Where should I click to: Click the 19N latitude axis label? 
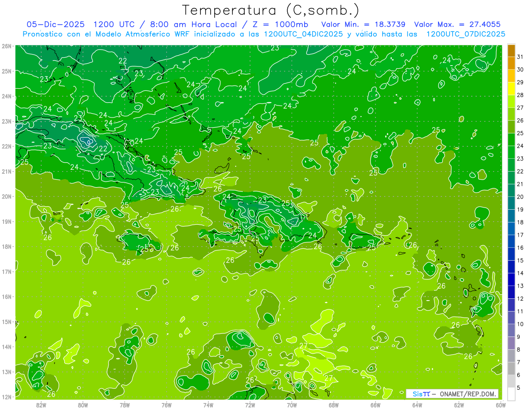(x=6, y=221)
